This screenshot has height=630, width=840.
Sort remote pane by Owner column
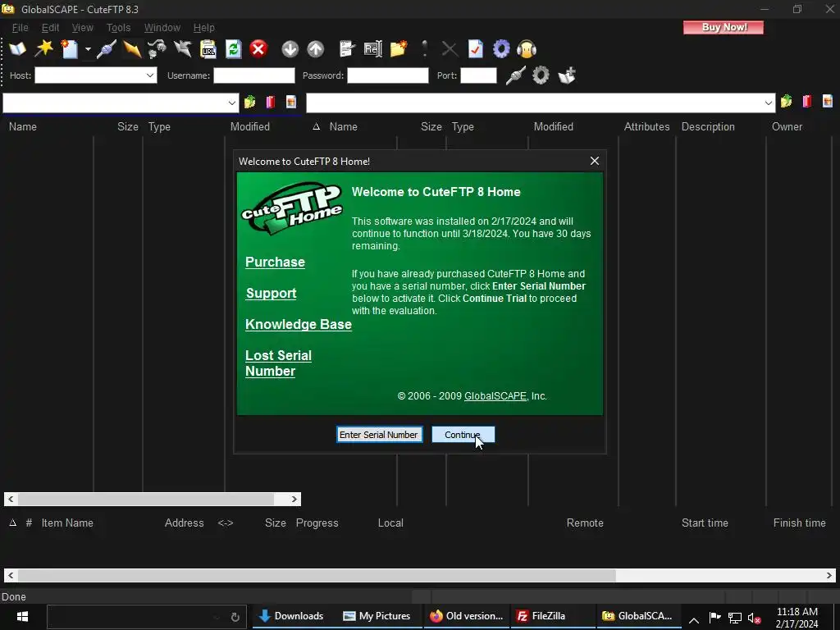(787, 127)
